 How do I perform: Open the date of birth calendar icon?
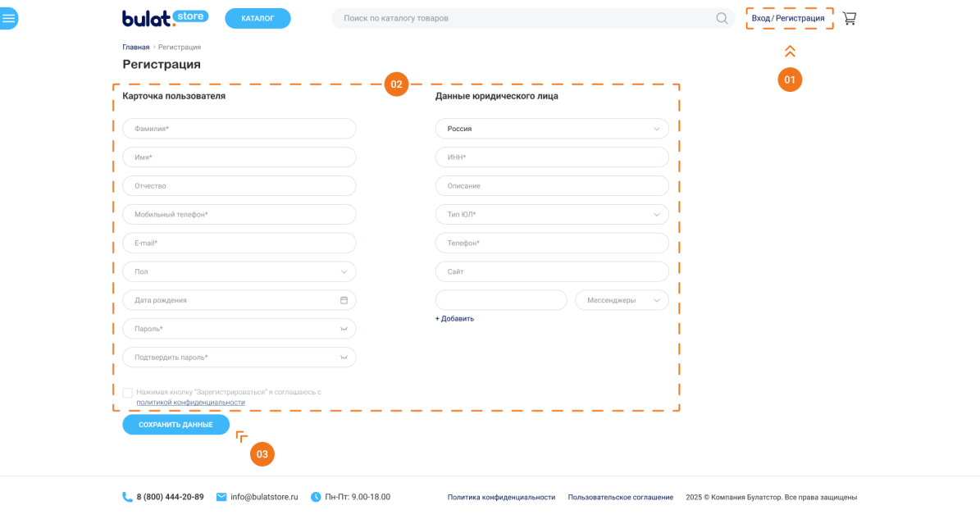(344, 300)
